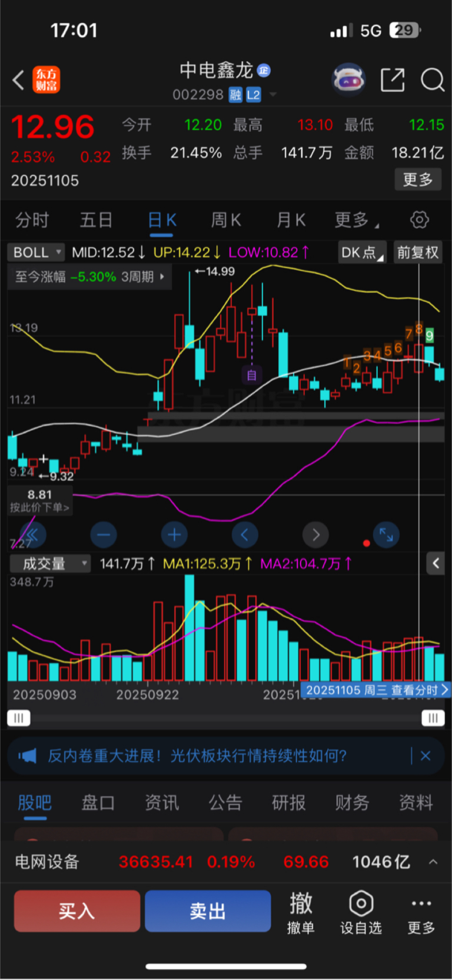This screenshot has width=452, height=980.
Task: Tap the MA2:104.7万 volume average
Action: [x=306, y=564]
